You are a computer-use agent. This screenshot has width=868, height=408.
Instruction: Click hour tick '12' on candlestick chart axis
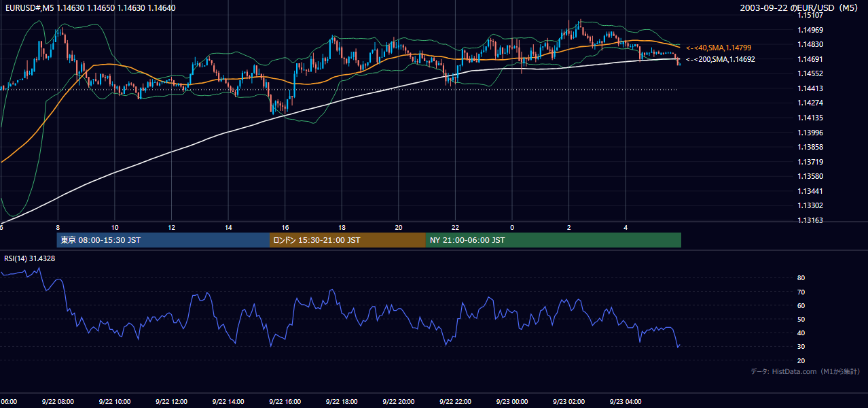(171, 227)
